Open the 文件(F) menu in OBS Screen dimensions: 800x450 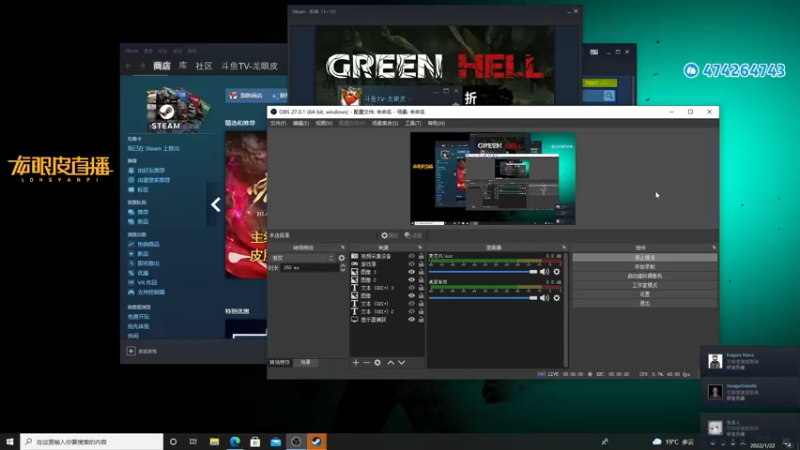pos(278,123)
